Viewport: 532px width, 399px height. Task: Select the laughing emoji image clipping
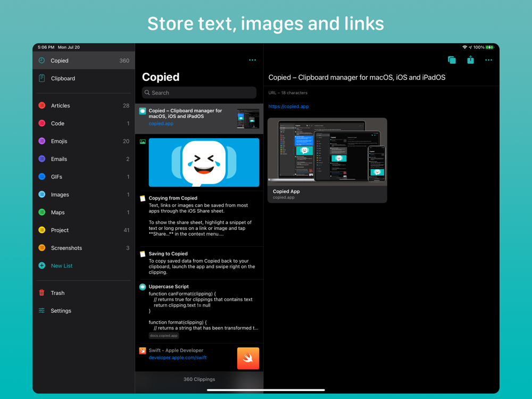pos(204,162)
